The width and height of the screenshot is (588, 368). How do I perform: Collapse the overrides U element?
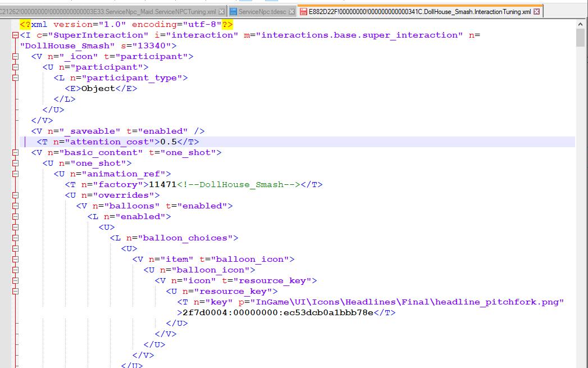15,196
